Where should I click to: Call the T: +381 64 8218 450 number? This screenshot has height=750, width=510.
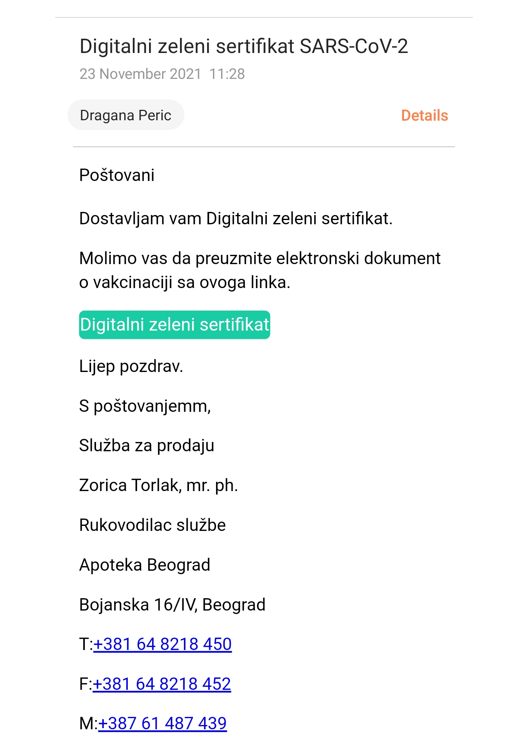coord(163,644)
